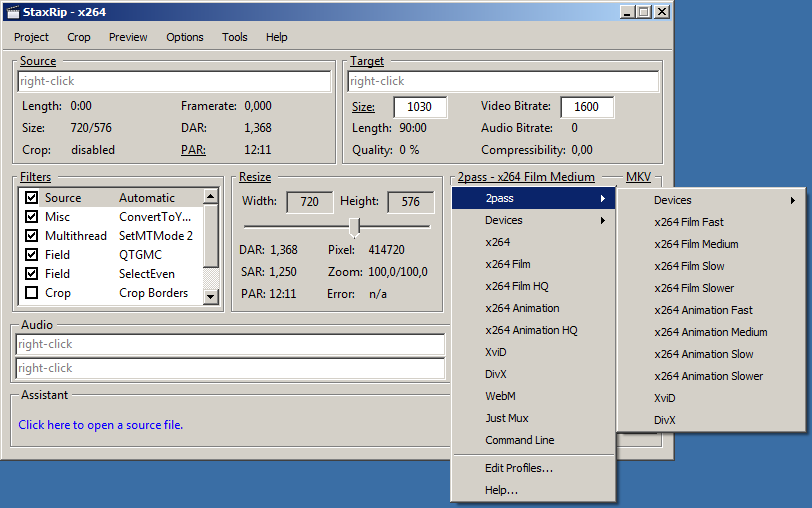Toggle the Misc filter checkbox

pyautogui.click(x=32, y=216)
